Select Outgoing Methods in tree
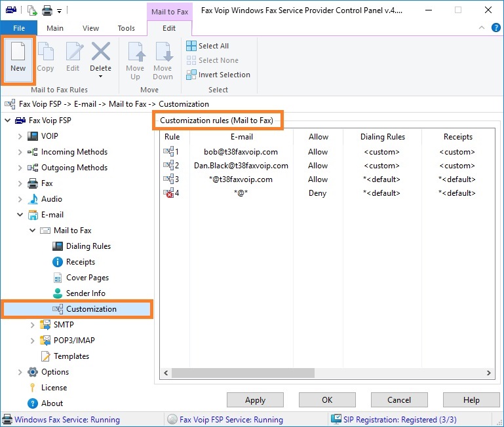The height and width of the screenshot is (427, 504). (x=74, y=168)
